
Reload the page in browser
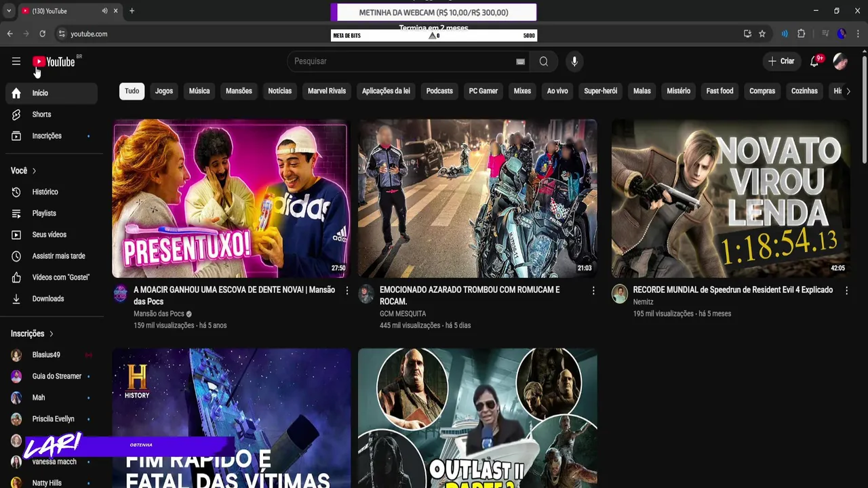(42, 34)
